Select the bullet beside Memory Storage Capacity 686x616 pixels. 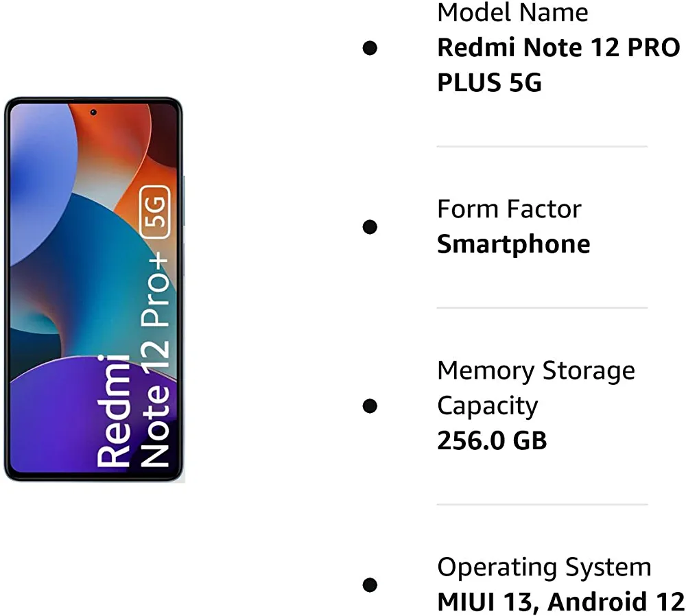click(x=370, y=405)
